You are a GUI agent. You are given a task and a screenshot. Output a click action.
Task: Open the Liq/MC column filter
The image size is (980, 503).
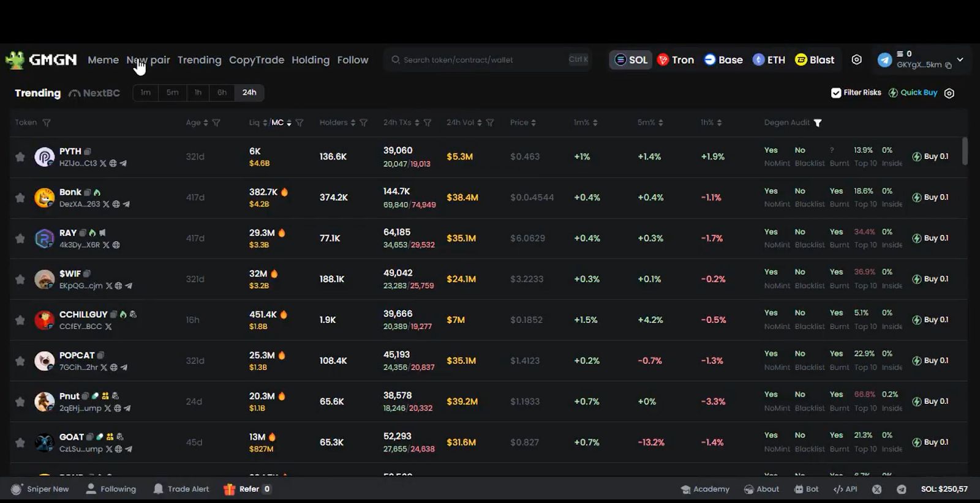click(x=300, y=123)
